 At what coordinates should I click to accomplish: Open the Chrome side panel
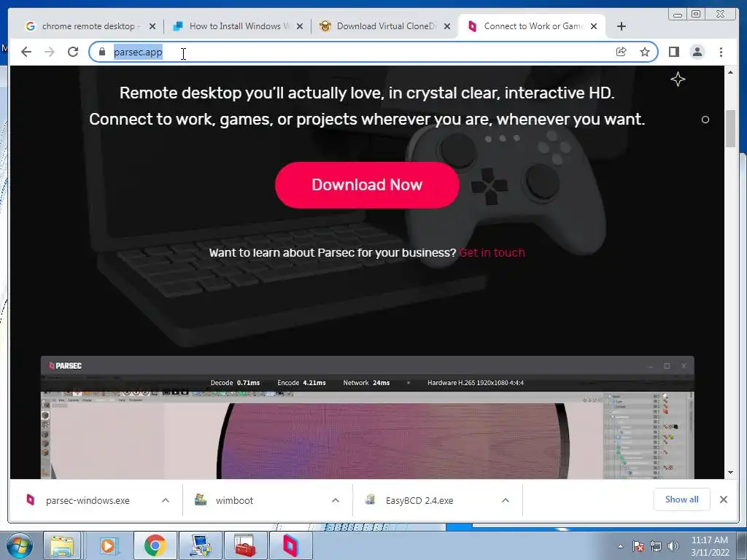(673, 52)
